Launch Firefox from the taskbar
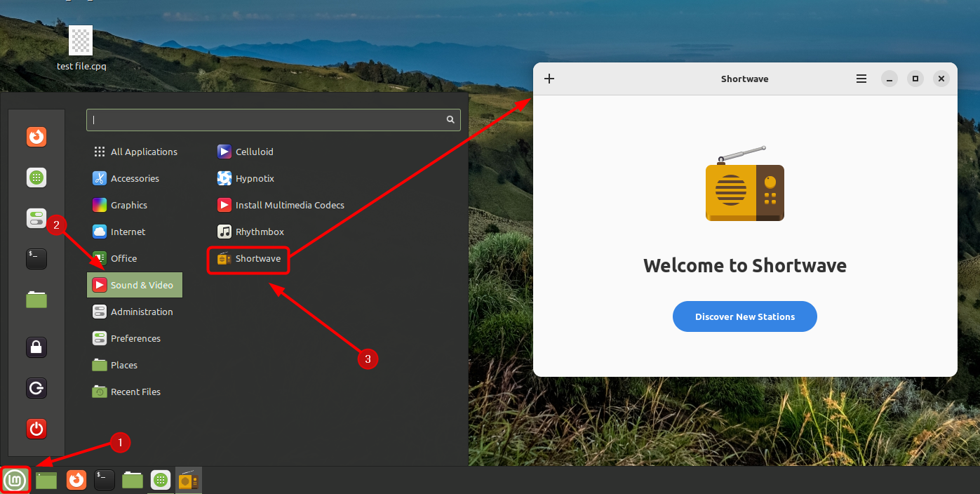Screen dimensions: 980x494 tap(76, 480)
